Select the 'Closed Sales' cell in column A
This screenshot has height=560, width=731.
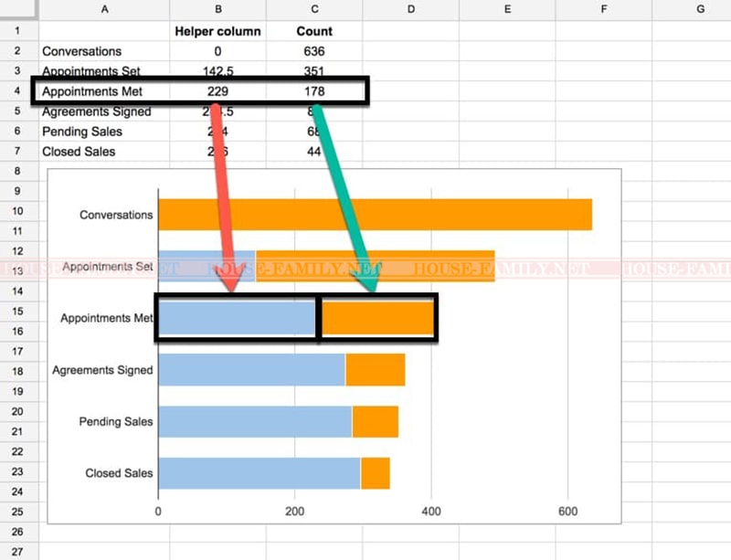coord(104,152)
